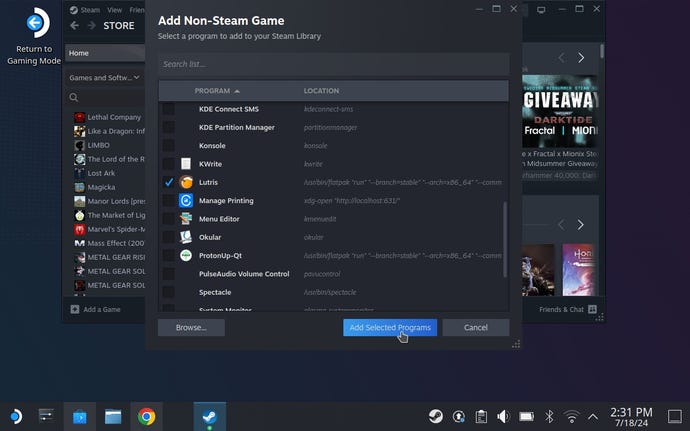690x431 pixels.
Task: Check the ProtonUp-Qt checkbox
Action: click(168, 255)
